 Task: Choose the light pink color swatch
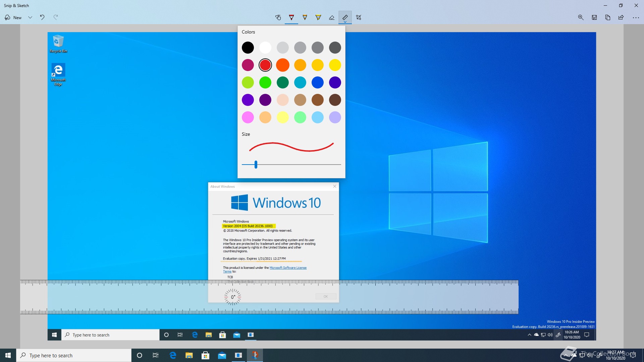(248, 117)
